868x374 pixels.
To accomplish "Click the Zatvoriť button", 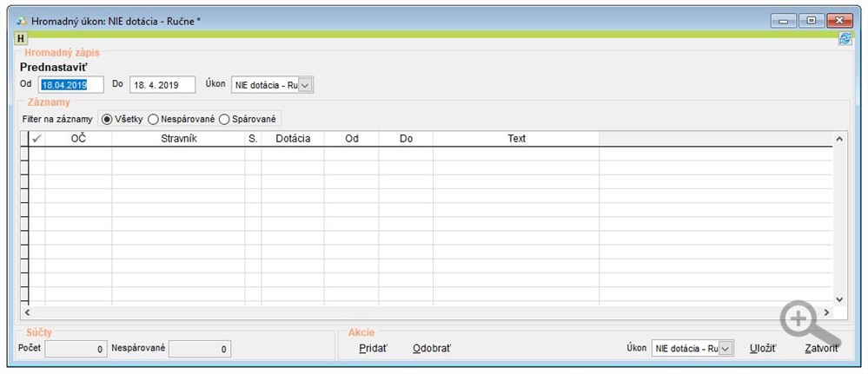I will click(x=821, y=348).
